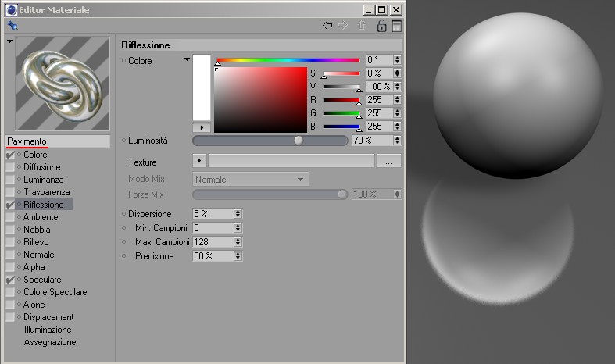This screenshot has width=615, height=364.
Task: Click the up arrow navigation icon
Action: (x=362, y=26)
